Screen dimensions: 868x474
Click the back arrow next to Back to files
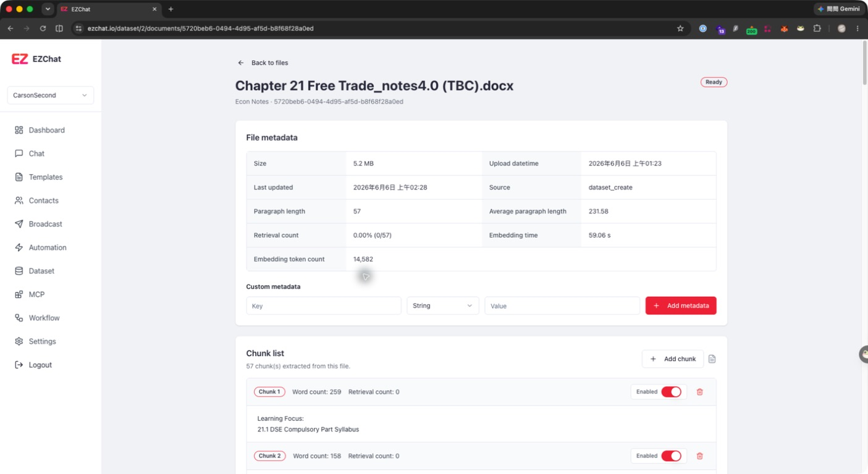point(241,63)
